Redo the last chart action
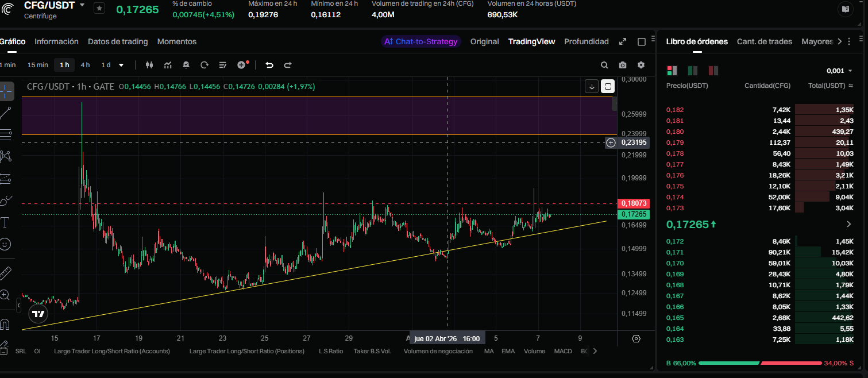The width and height of the screenshot is (868, 378). [x=288, y=65]
